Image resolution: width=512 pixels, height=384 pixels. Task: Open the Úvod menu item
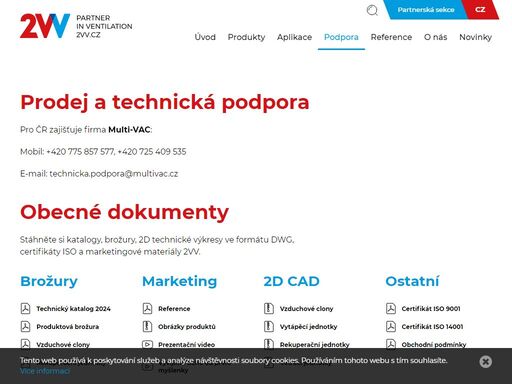pos(205,37)
